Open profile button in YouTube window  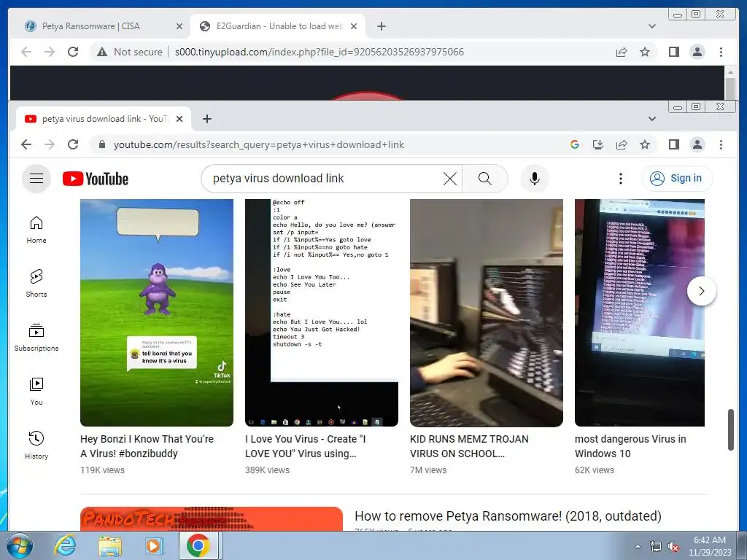coord(697,144)
